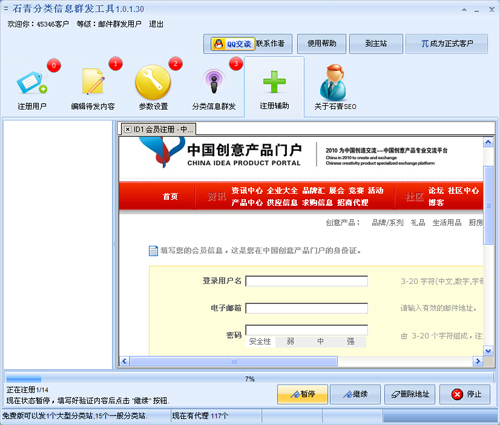Click the horizontal scrollbar right arrow
This screenshot has height=425, width=500.
tap(478, 361)
